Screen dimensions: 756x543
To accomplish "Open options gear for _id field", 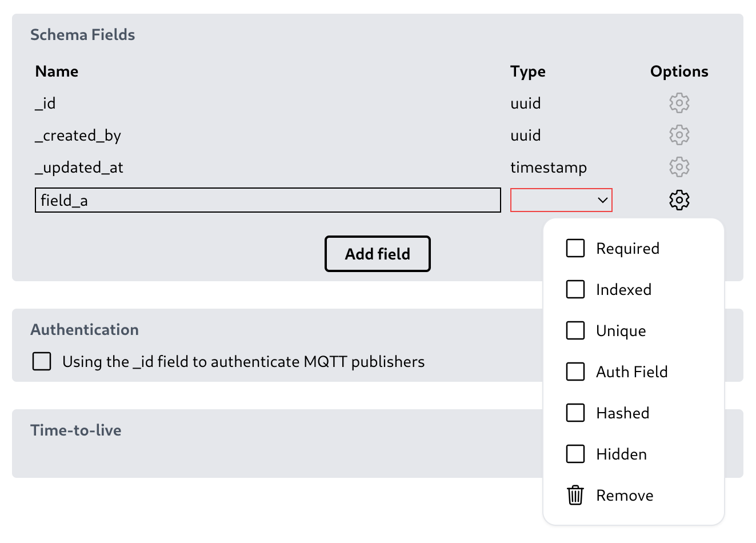I will click(679, 103).
